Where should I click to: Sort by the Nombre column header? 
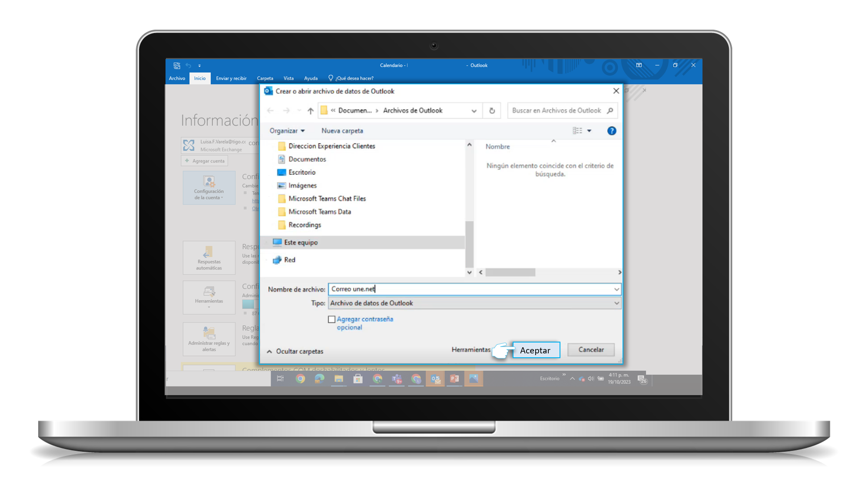coord(497,147)
